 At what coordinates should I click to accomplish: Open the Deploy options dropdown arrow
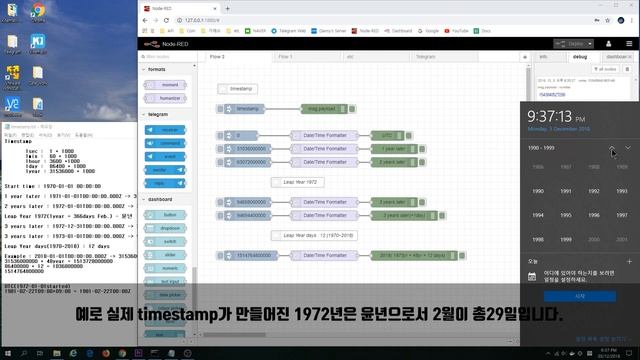pos(590,44)
